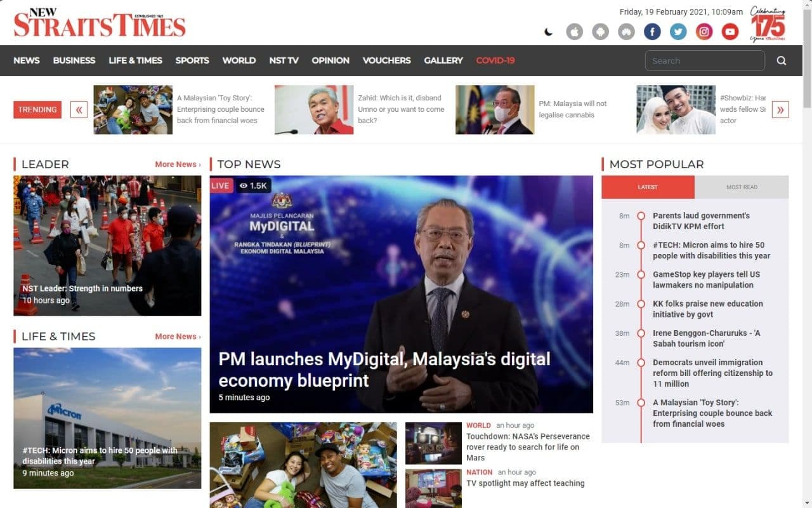Open Most Popular Malaysian 'Toy Story' headline

pos(712,413)
